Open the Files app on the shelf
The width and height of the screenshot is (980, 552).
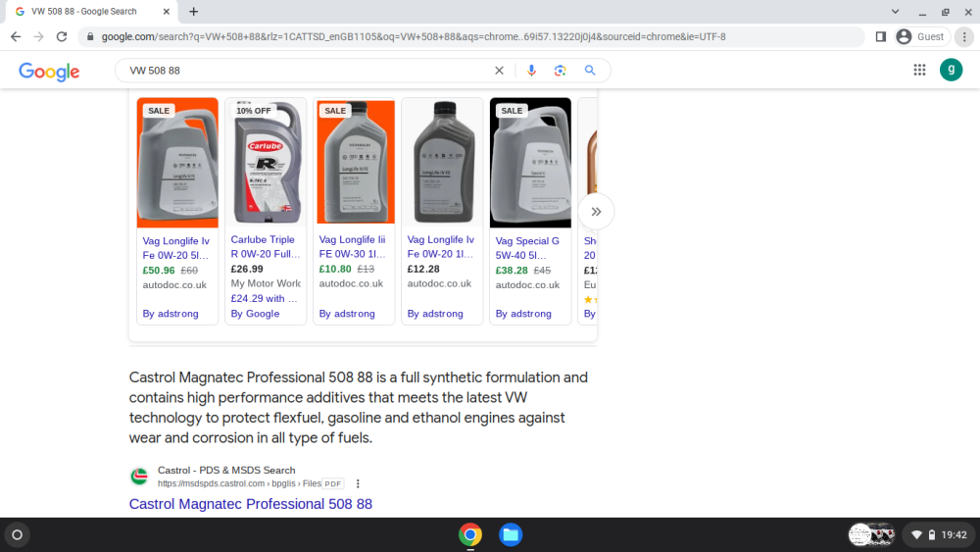511,535
